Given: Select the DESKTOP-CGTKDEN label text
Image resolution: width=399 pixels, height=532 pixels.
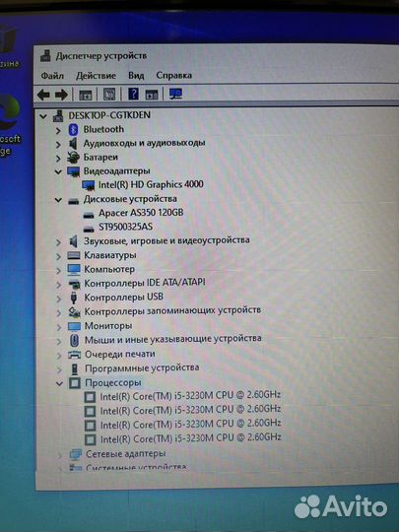Looking at the screenshot, I should (x=109, y=115).
